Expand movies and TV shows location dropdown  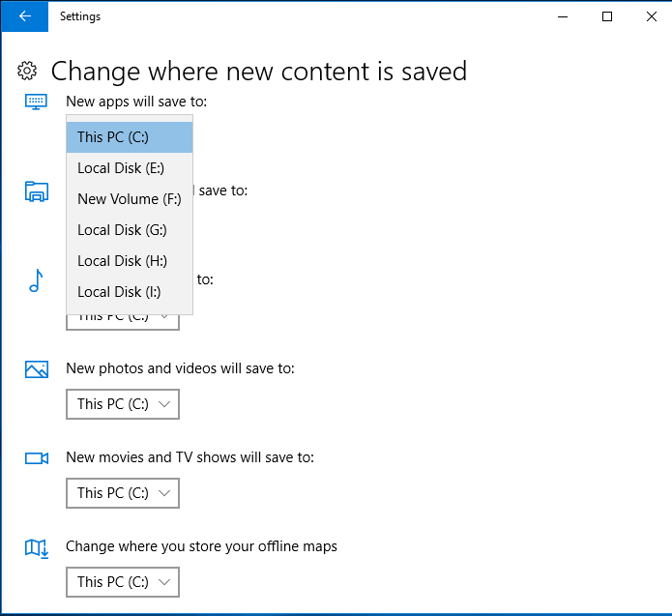[x=123, y=493]
